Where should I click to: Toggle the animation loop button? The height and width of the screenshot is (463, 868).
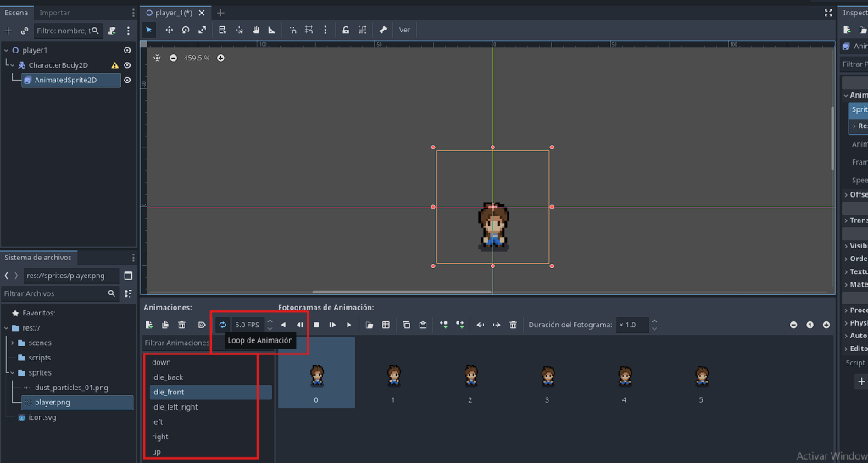(222, 325)
